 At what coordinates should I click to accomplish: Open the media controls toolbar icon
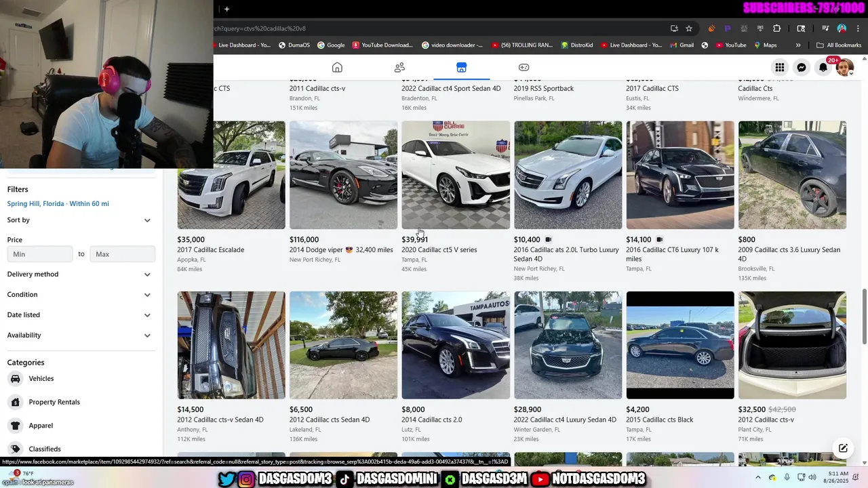[x=825, y=28]
